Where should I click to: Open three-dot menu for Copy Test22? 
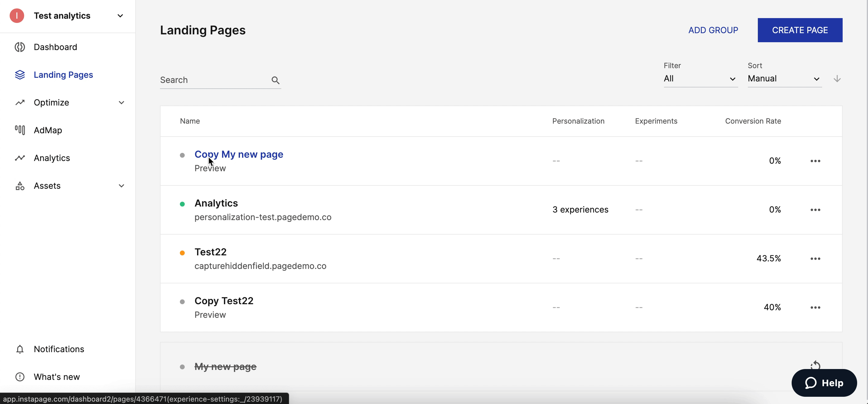click(x=815, y=308)
